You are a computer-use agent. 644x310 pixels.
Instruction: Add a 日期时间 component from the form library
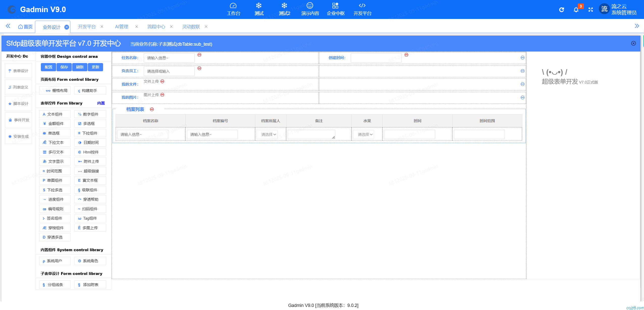tap(90, 142)
